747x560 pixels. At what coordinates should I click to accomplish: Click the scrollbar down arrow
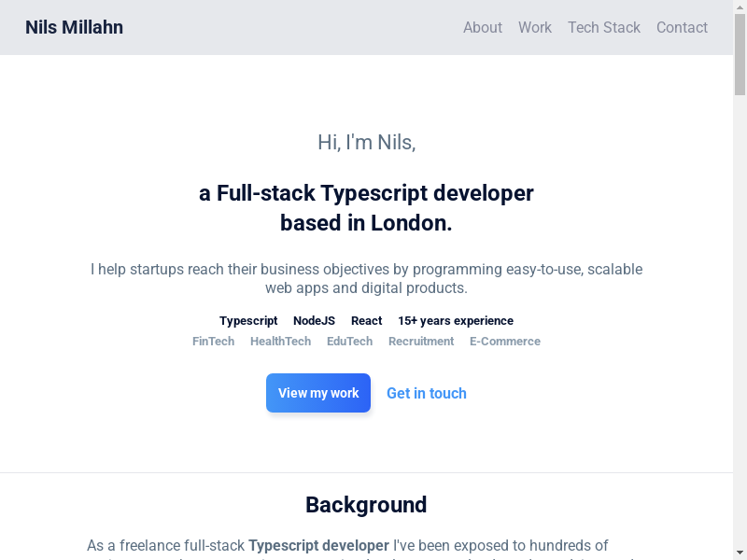pyautogui.click(x=740, y=553)
